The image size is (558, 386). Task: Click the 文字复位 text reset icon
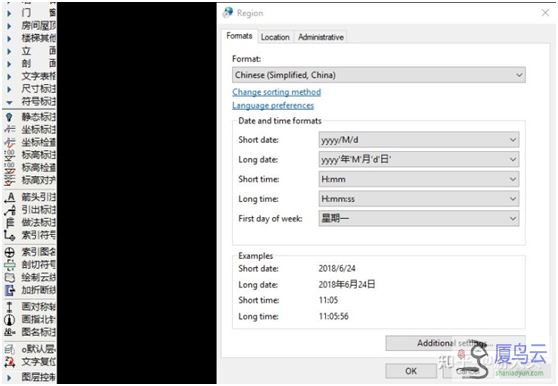pos(10,362)
